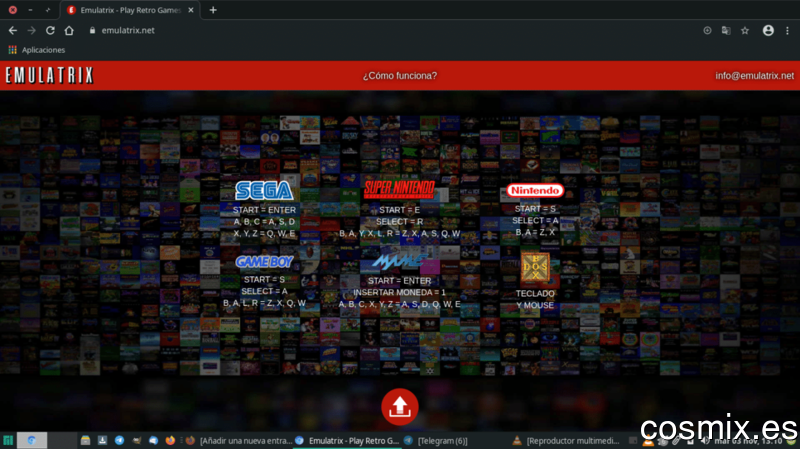Open the downloads taskbar launcher icon

102,440
